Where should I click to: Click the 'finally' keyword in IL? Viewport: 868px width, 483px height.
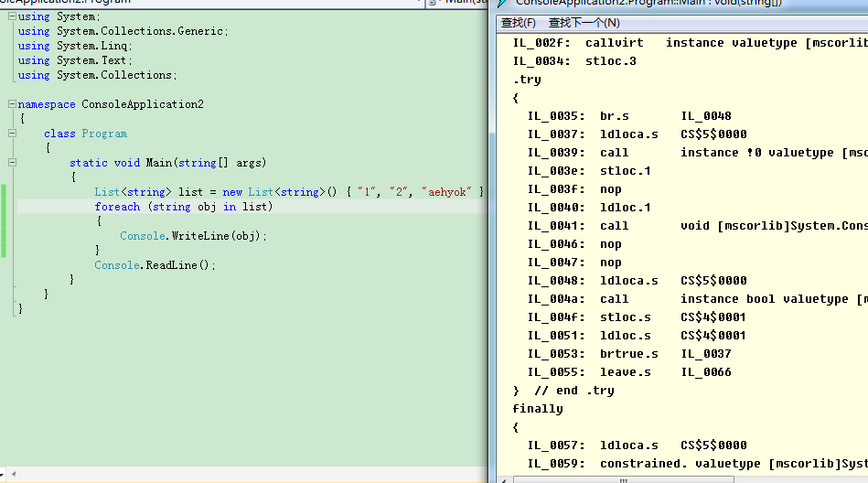coord(538,408)
